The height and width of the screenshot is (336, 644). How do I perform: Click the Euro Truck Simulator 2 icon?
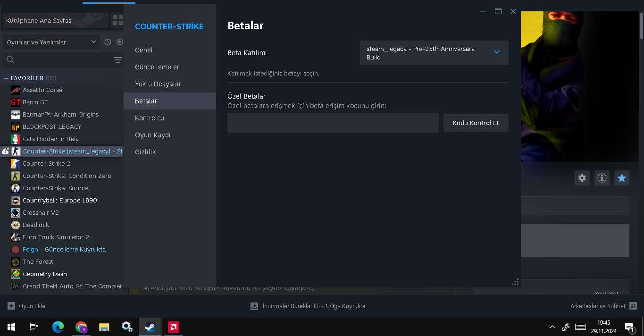pos(16,237)
